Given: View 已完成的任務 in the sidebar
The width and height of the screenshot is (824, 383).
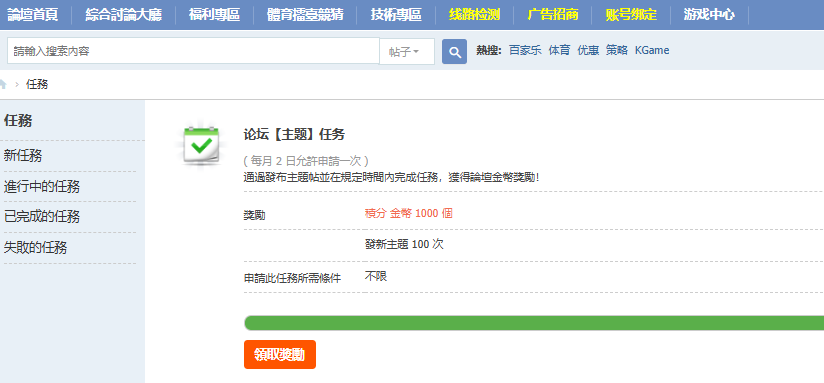Looking at the screenshot, I should tap(42, 216).
